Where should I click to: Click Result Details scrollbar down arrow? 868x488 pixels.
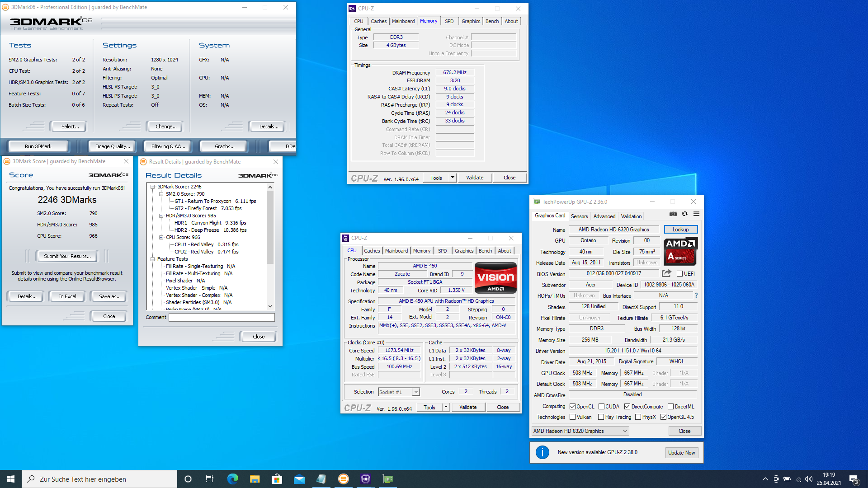[x=270, y=306]
